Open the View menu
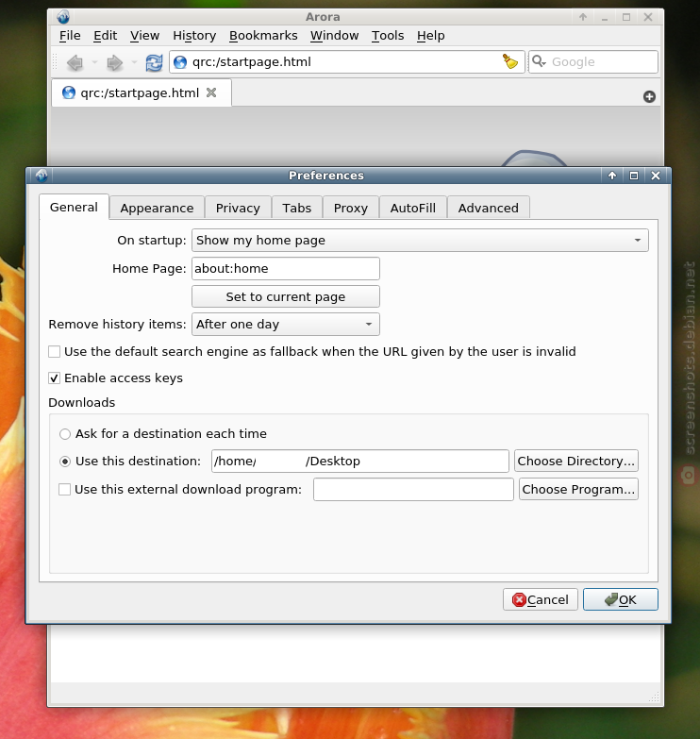Screen dimensions: 700x739 pos(144,36)
